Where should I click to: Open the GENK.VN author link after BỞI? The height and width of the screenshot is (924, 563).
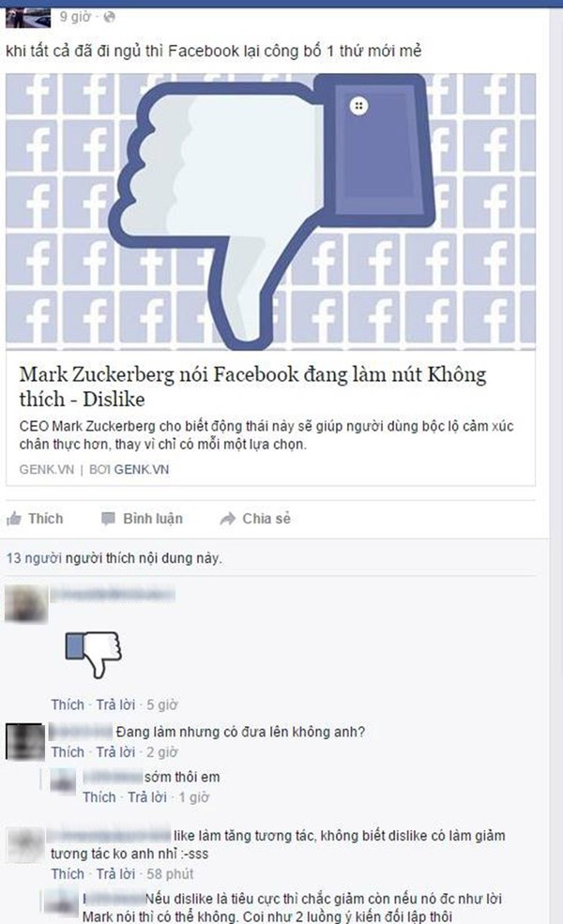pos(142,470)
